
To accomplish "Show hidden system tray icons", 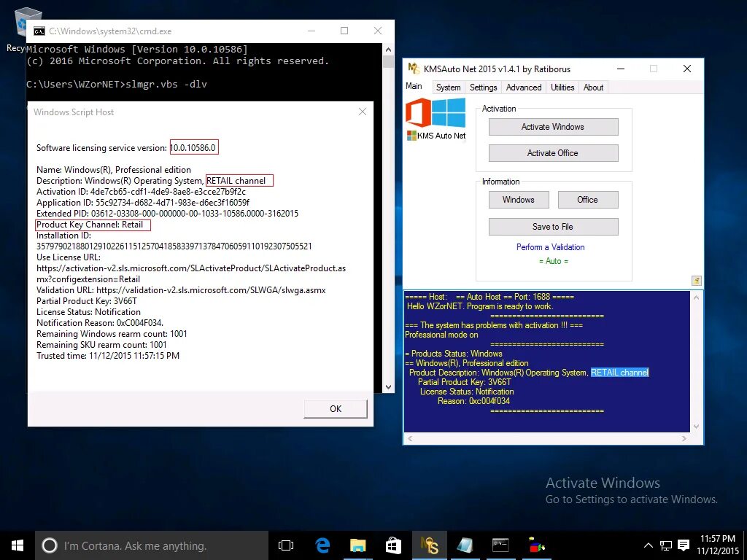I will click(x=648, y=545).
